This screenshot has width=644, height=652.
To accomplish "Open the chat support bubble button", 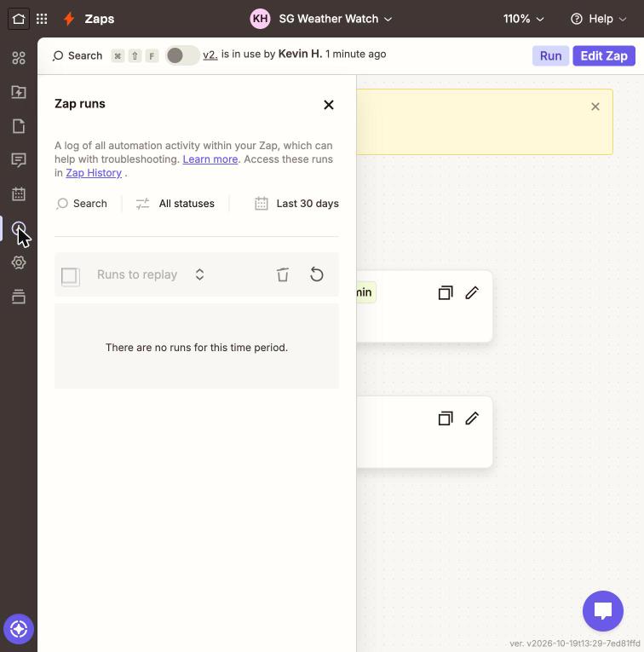I will 603,611.
